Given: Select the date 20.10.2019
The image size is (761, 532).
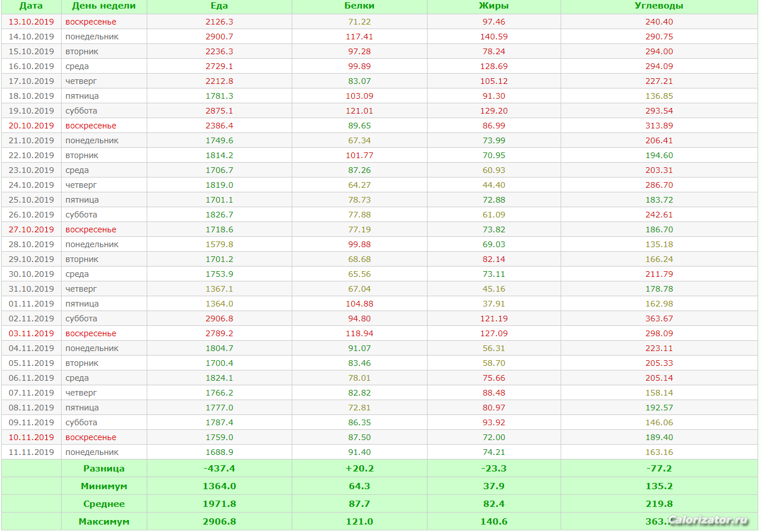Looking at the screenshot, I should pyautogui.click(x=31, y=126).
